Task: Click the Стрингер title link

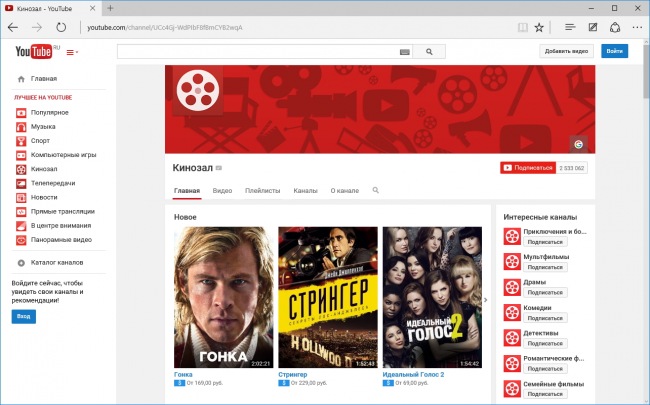Action: click(x=293, y=374)
